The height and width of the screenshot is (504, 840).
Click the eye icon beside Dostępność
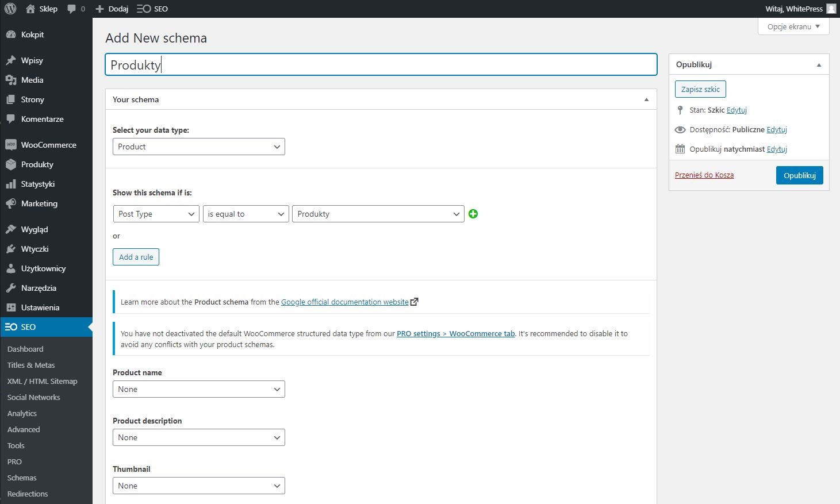coord(680,130)
